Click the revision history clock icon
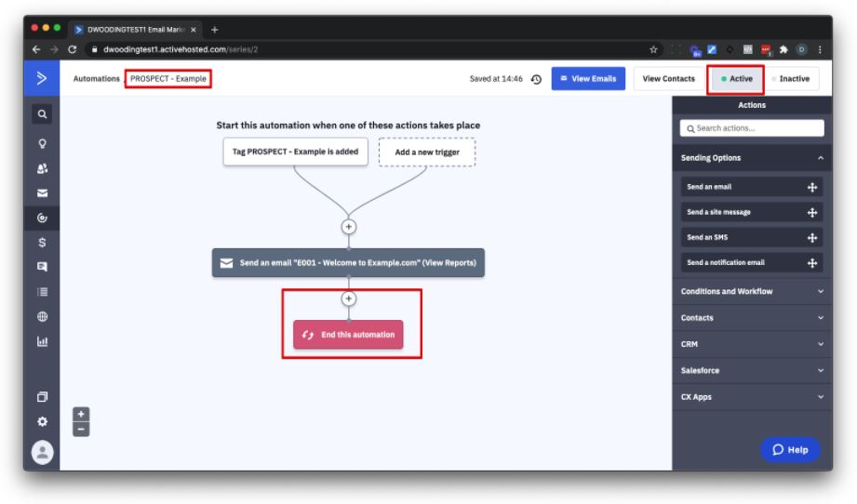857x504 pixels. click(x=536, y=79)
